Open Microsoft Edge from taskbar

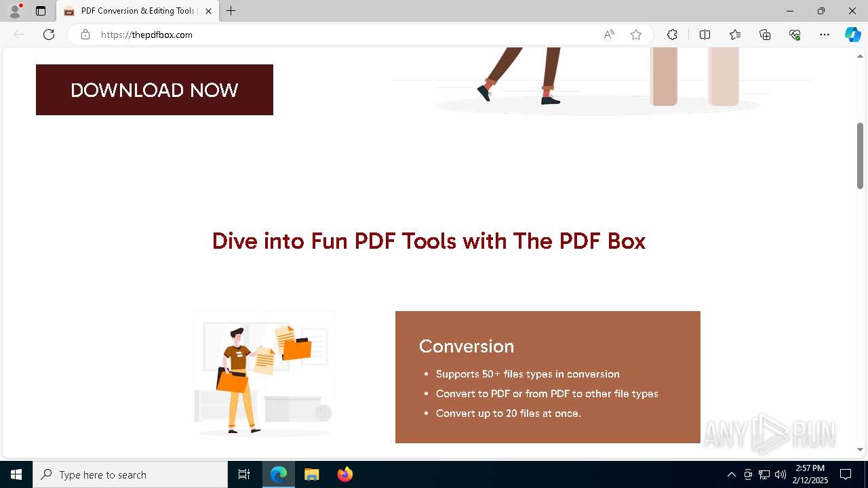click(x=279, y=474)
